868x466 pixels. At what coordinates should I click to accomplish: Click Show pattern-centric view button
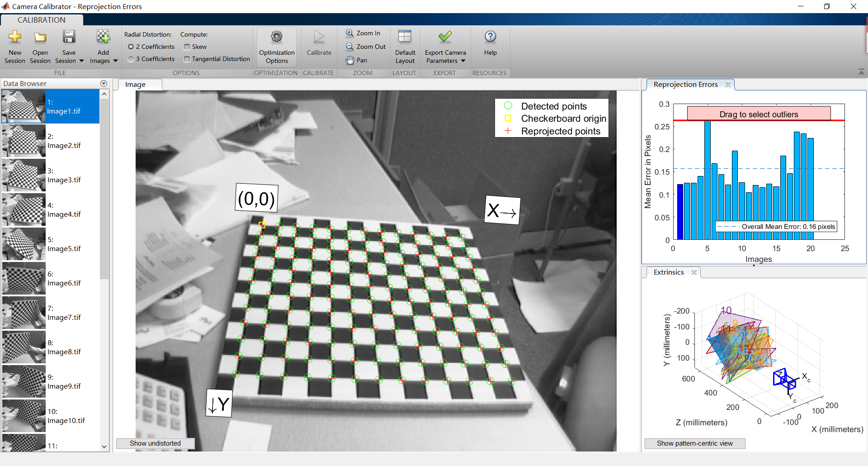click(x=695, y=443)
